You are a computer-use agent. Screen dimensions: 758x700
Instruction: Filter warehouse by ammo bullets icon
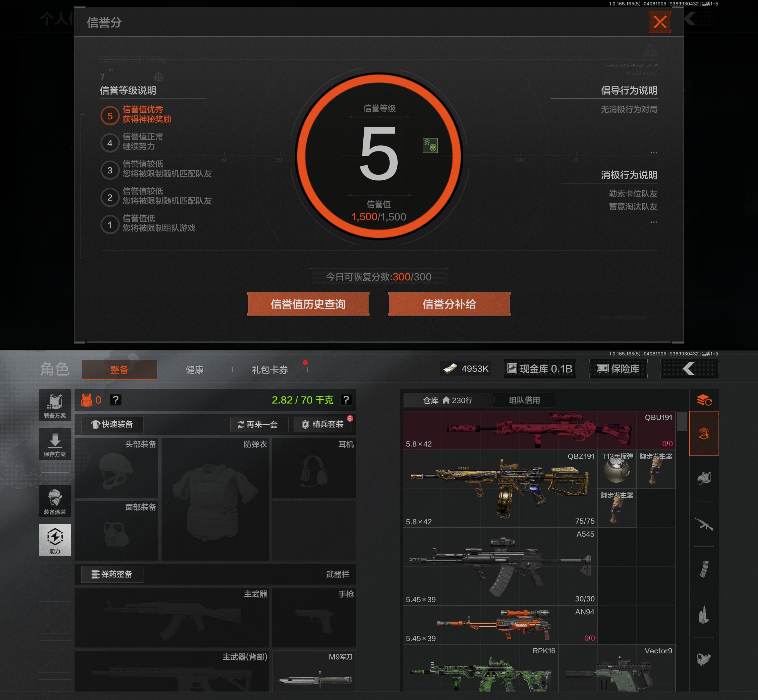coord(704,614)
